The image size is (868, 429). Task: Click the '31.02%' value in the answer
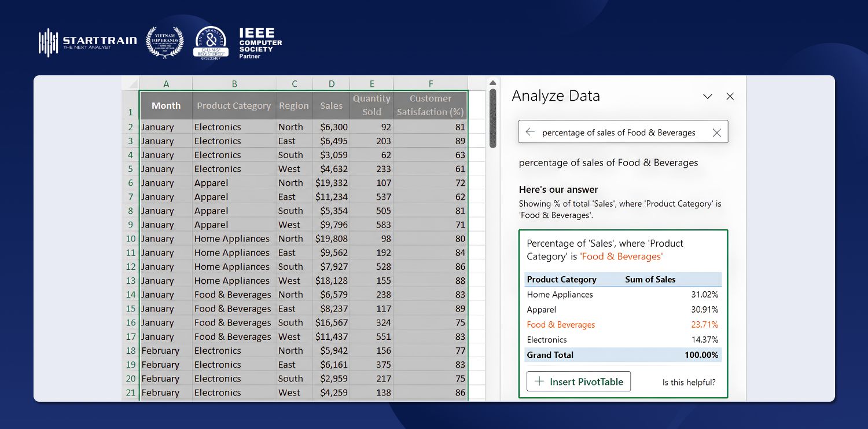[x=704, y=295]
